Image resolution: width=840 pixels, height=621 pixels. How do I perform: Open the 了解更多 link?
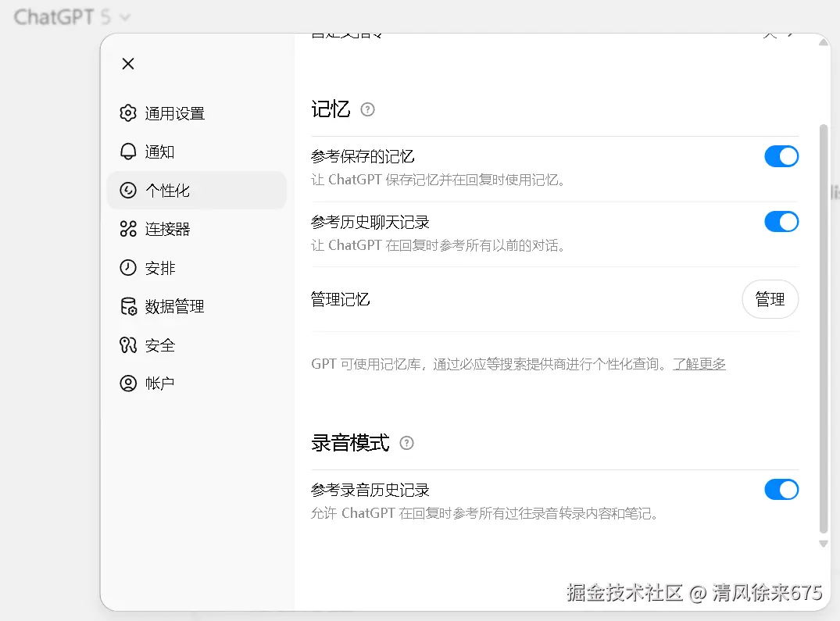click(699, 364)
